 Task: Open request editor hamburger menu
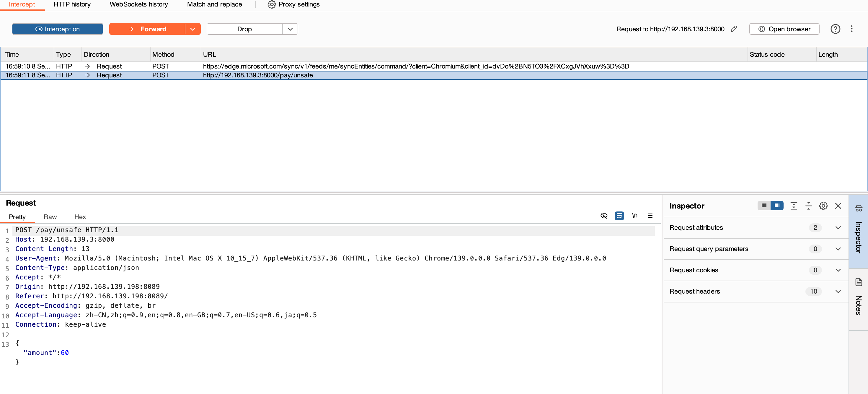coord(650,216)
